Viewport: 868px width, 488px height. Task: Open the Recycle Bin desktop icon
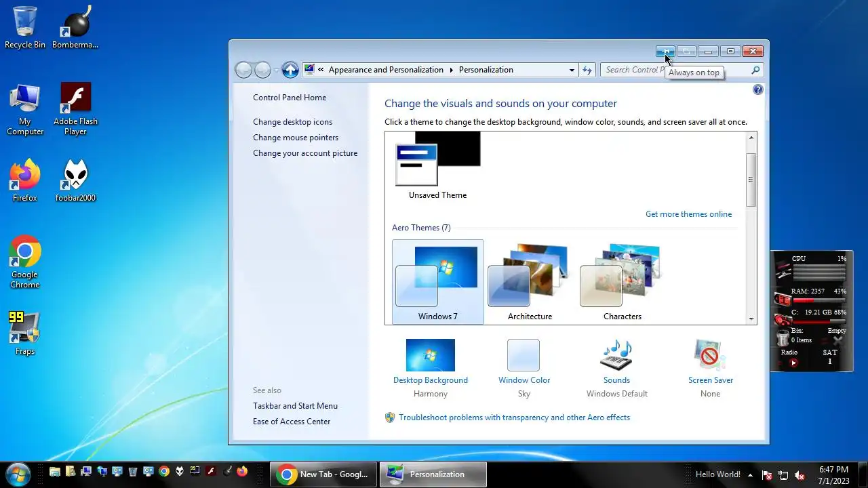(x=25, y=28)
